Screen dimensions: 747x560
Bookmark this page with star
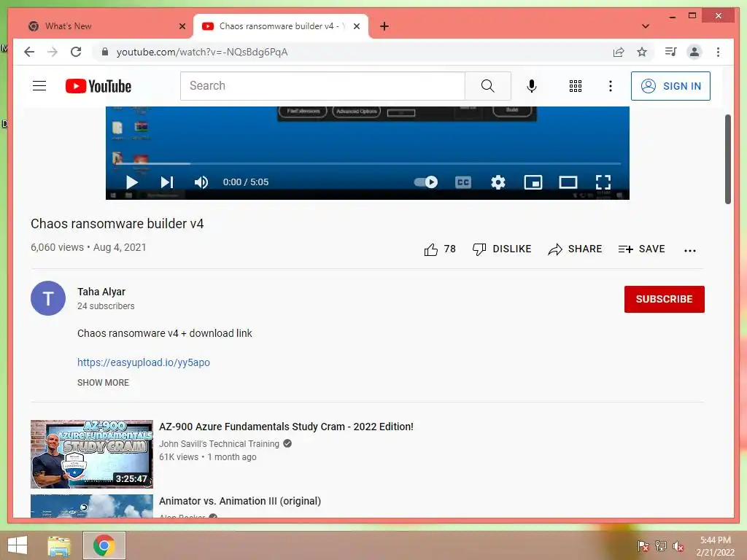tap(642, 52)
